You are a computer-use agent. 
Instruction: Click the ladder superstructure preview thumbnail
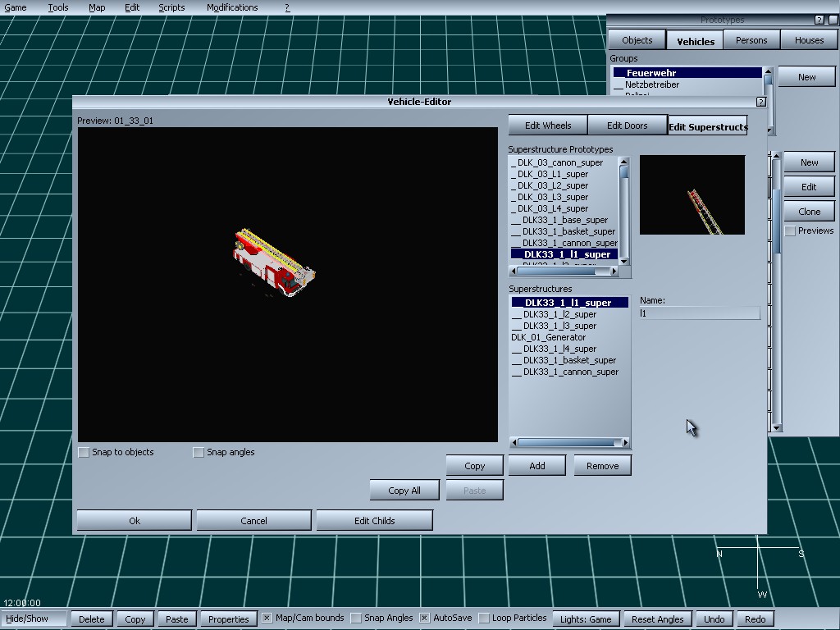click(x=692, y=195)
